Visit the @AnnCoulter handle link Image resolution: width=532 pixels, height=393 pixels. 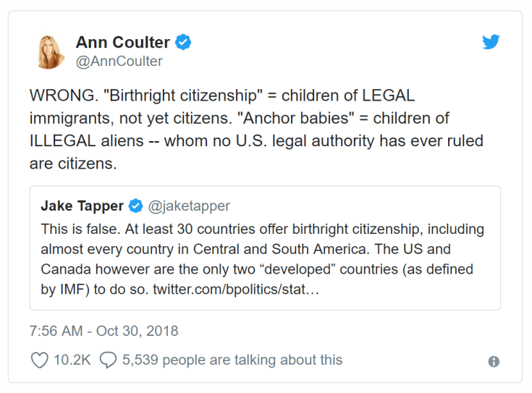click(119, 62)
